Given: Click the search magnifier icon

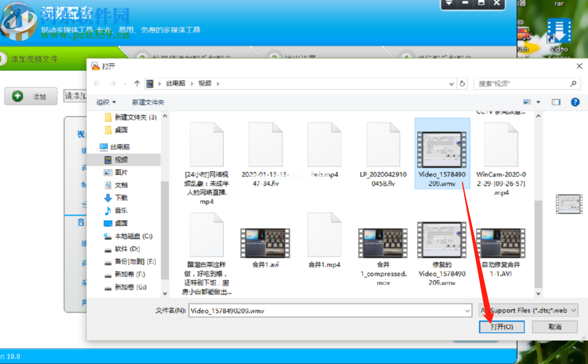Looking at the screenshot, I should pos(573,84).
